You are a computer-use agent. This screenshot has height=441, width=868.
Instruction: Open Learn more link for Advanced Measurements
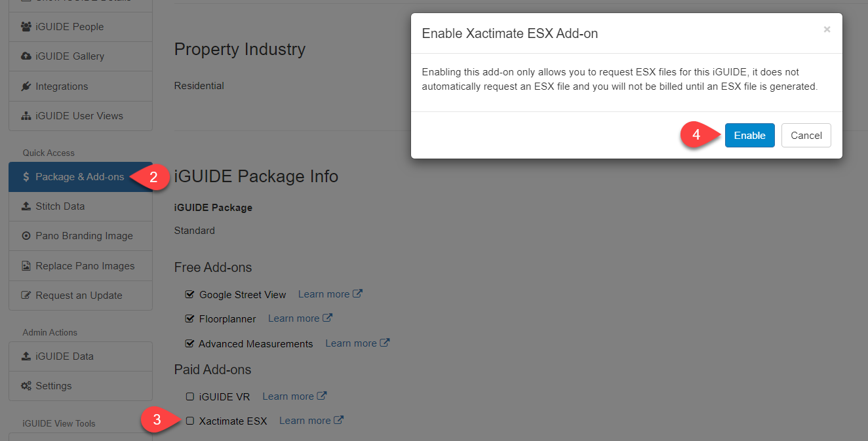[357, 343]
